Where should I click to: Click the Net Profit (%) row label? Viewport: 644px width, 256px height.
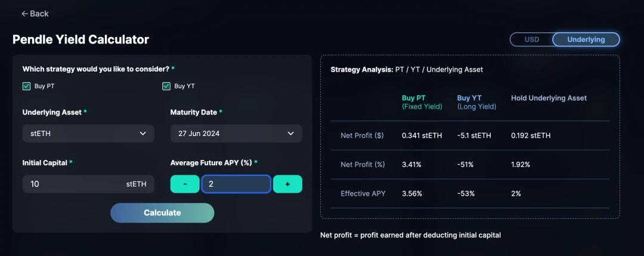point(361,164)
